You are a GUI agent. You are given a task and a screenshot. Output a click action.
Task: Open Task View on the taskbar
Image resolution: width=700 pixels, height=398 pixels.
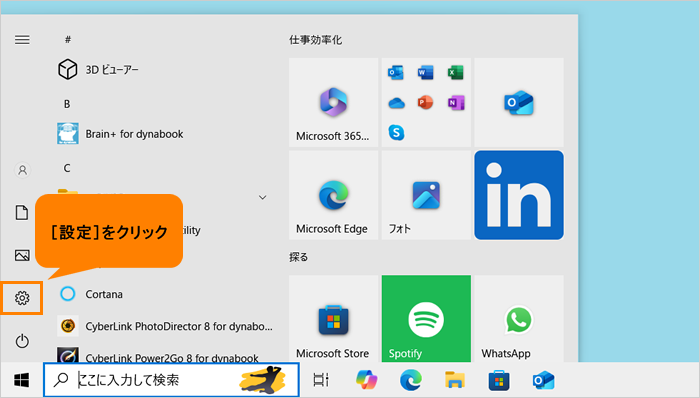[x=321, y=380]
